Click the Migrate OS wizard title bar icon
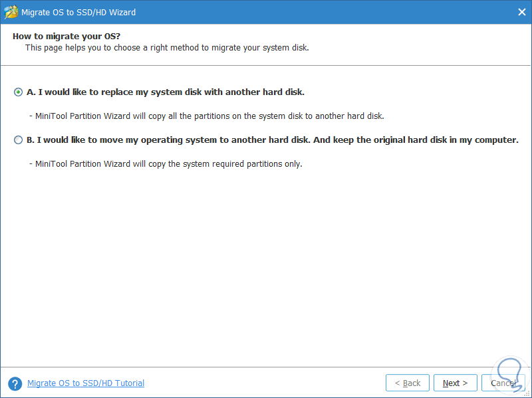The width and height of the screenshot is (532, 398). 11,12
